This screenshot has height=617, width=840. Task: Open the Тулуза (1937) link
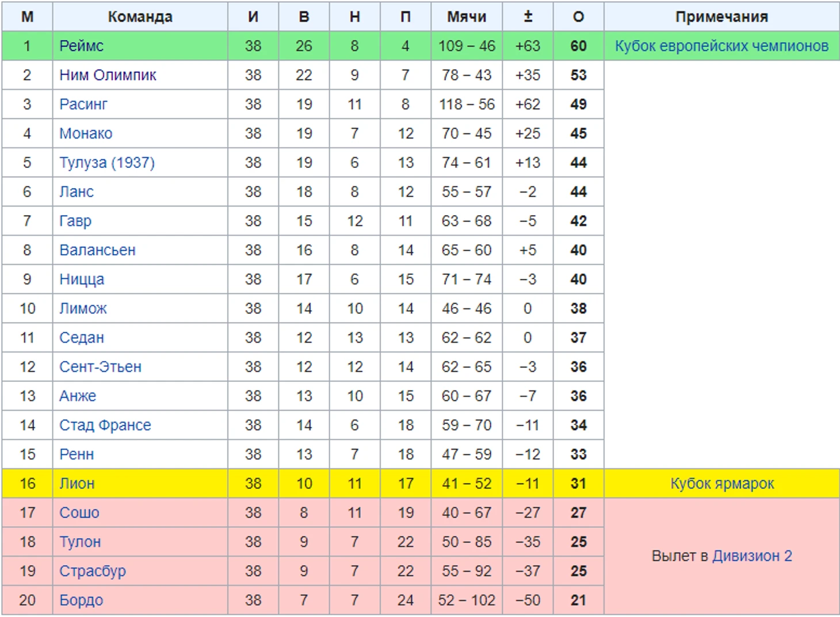[x=107, y=163]
